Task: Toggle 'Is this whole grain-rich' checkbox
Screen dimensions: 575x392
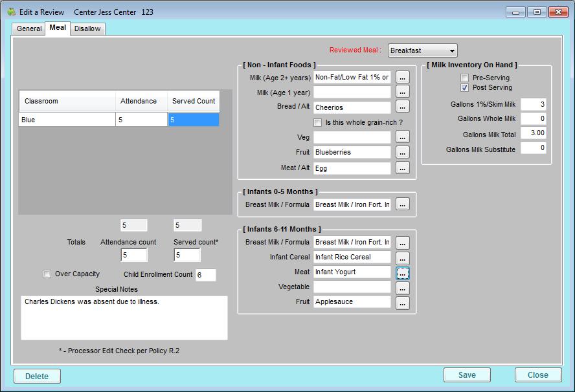Action: point(317,122)
